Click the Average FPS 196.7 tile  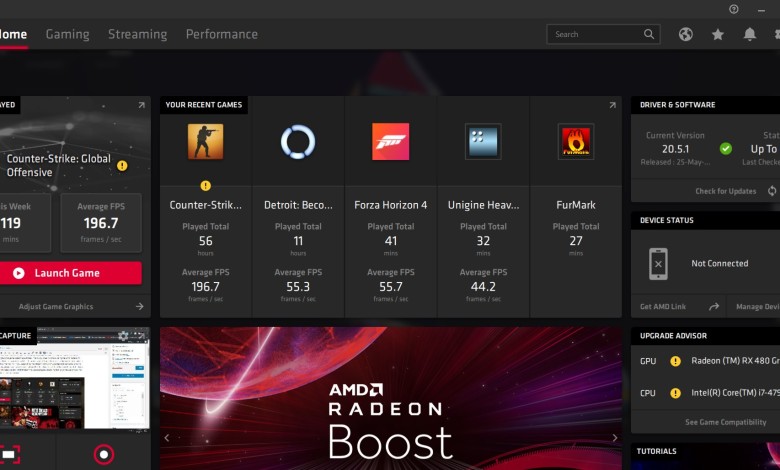click(x=101, y=222)
